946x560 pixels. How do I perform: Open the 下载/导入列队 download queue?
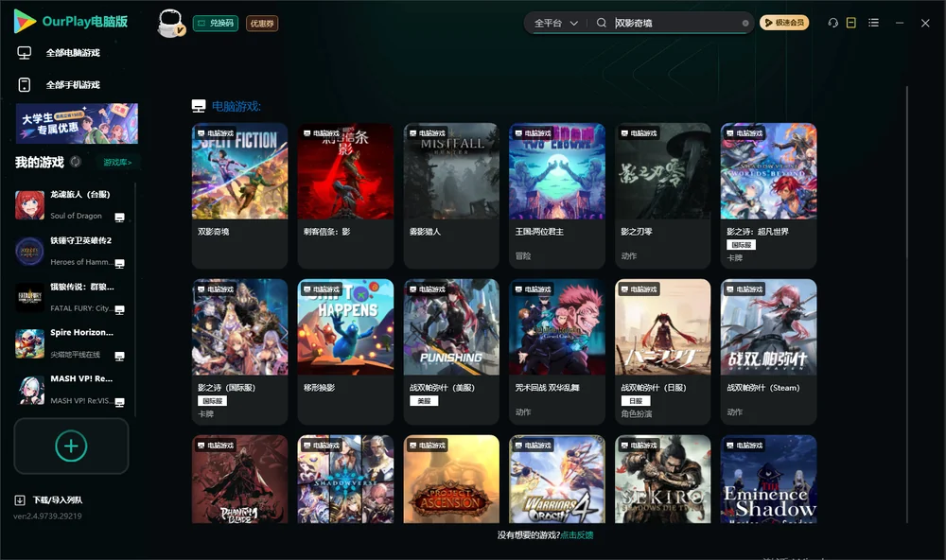[58, 500]
